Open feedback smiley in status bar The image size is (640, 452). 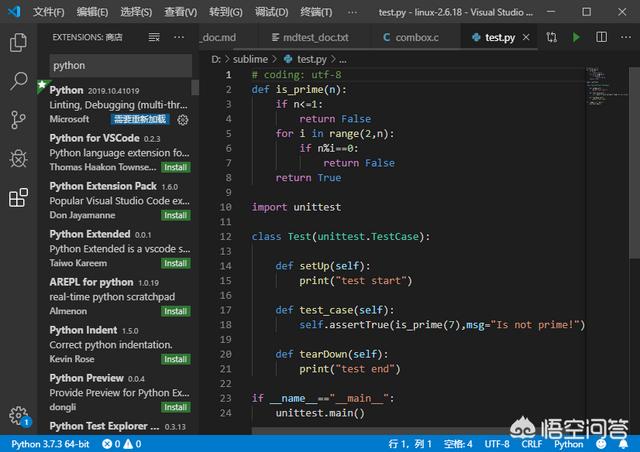pyautogui.click(x=601, y=444)
